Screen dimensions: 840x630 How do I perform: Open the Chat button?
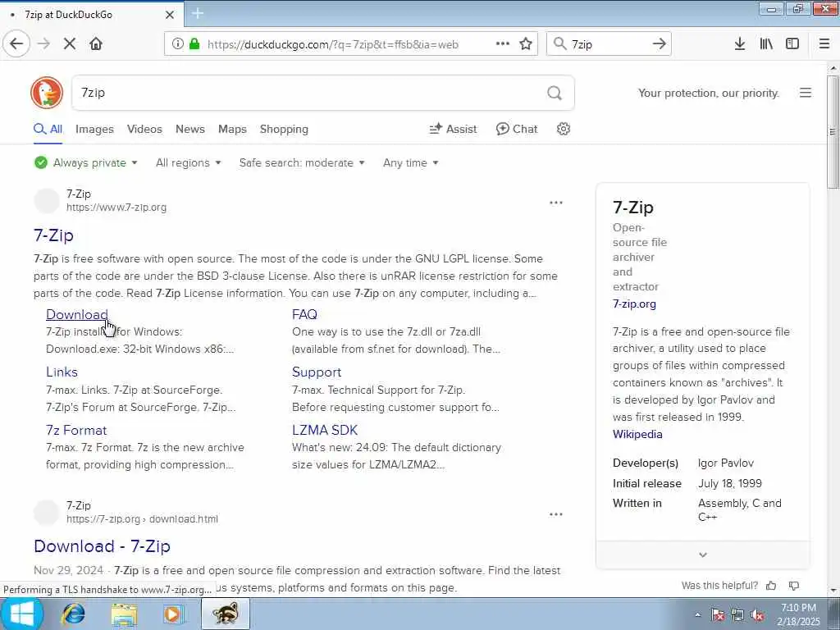[x=517, y=129]
